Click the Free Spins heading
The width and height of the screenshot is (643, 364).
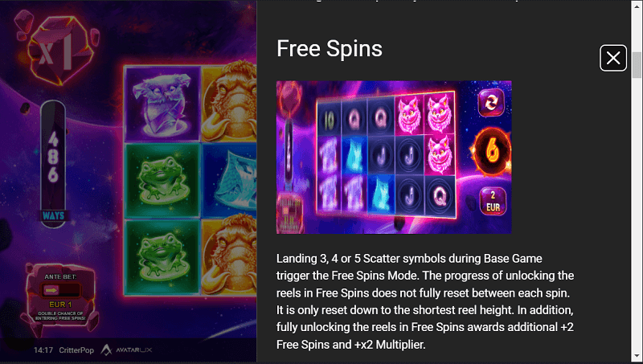[x=330, y=48]
